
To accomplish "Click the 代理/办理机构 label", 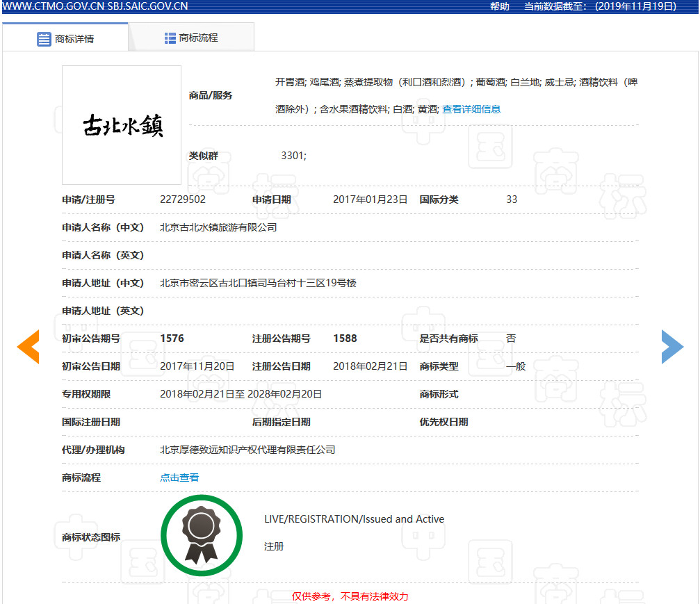I will click(93, 450).
